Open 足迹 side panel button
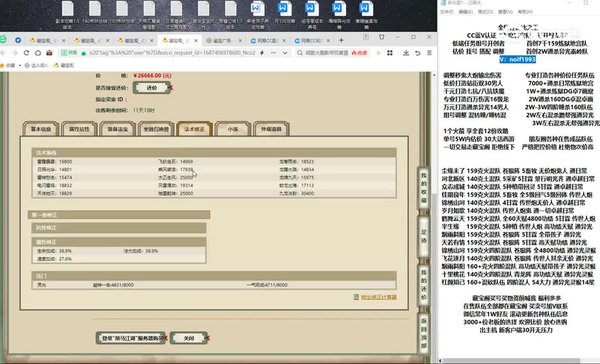Image resolution: width=600 pixels, height=364 pixels. coord(423,236)
